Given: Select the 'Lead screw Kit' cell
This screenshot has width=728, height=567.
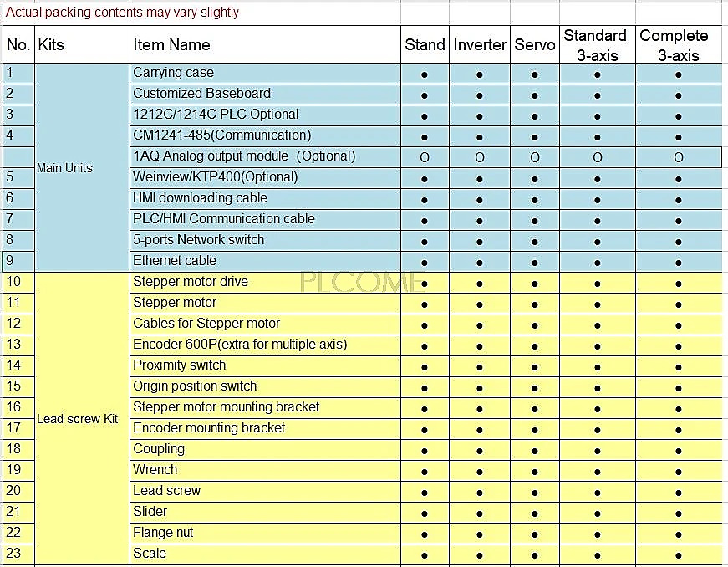Looking at the screenshot, I should [82, 419].
